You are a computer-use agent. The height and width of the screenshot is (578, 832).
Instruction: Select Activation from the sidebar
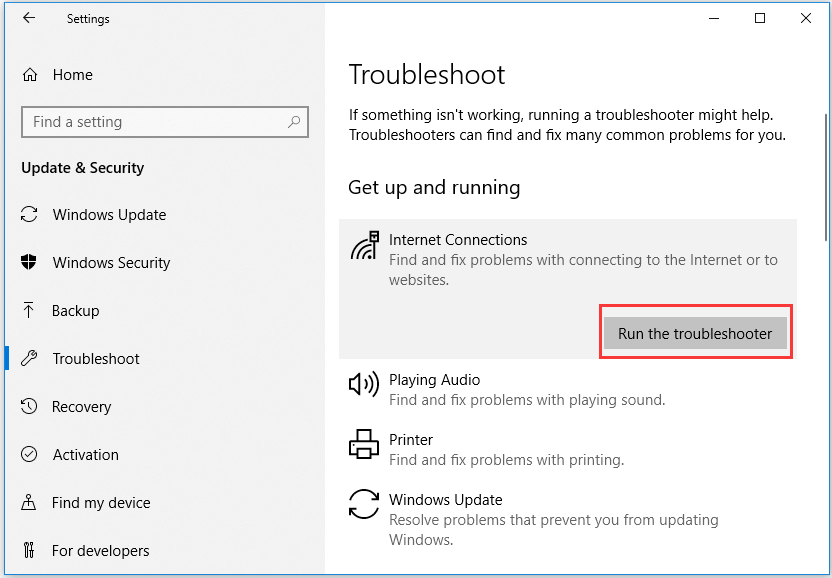click(x=87, y=454)
